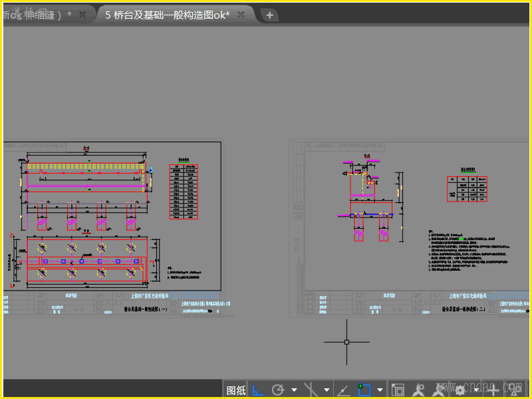The height and width of the screenshot is (399, 532).
Task: Click the 图纸 paper space button
Action: [236, 390]
